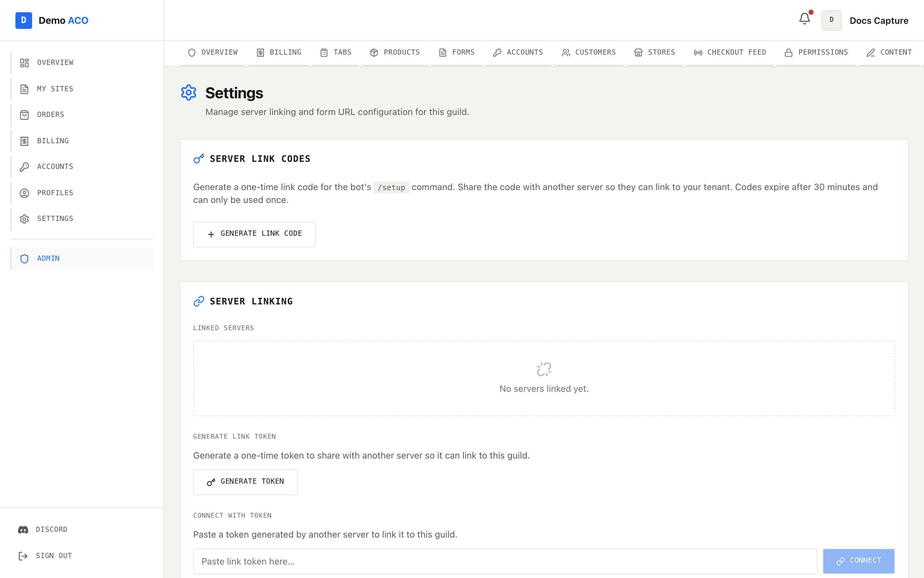Open the notifications bell

[805, 19]
